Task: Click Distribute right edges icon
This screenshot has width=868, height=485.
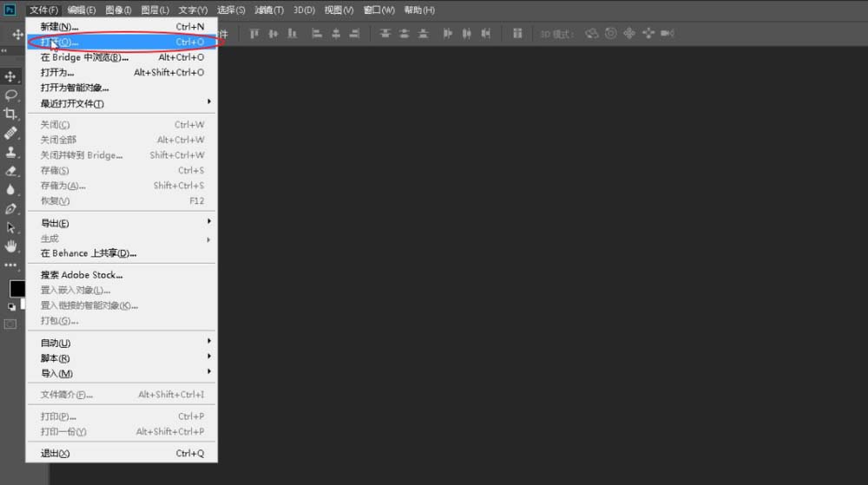Action: tap(485, 34)
